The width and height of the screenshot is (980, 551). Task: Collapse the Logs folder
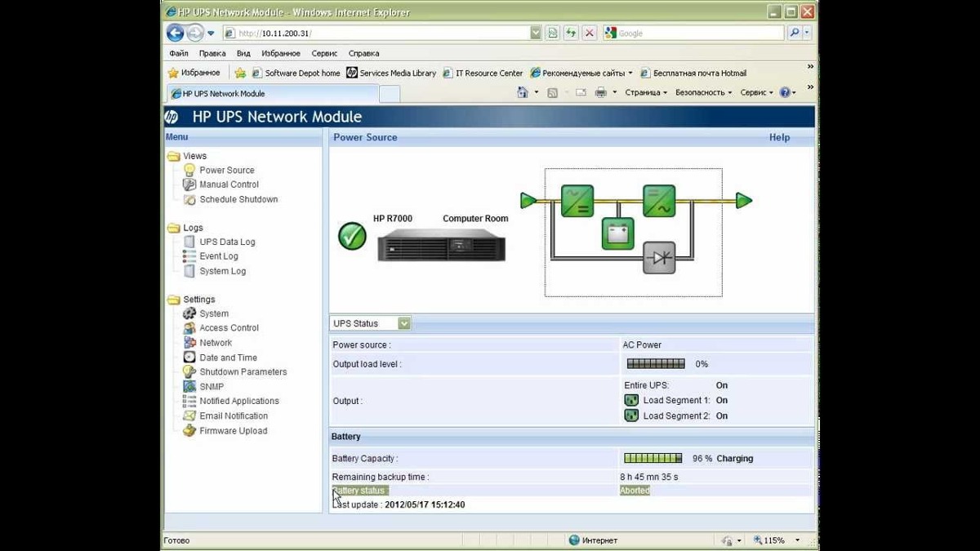pos(173,228)
